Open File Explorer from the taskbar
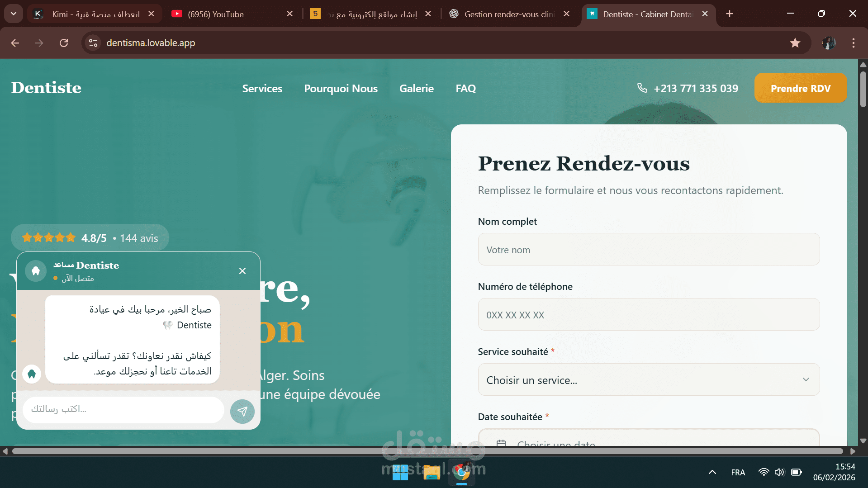Image resolution: width=868 pixels, height=488 pixels. click(x=431, y=472)
